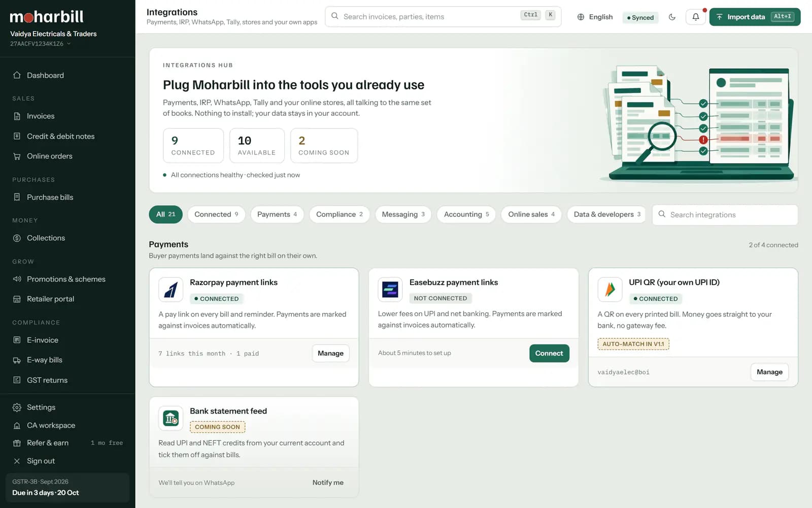
Task: Connect Easebuzz payment links
Action: (x=549, y=353)
